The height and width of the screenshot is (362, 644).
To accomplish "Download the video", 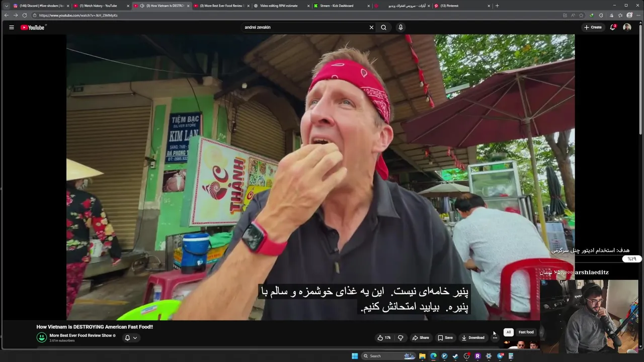I will pyautogui.click(x=473, y=338).
